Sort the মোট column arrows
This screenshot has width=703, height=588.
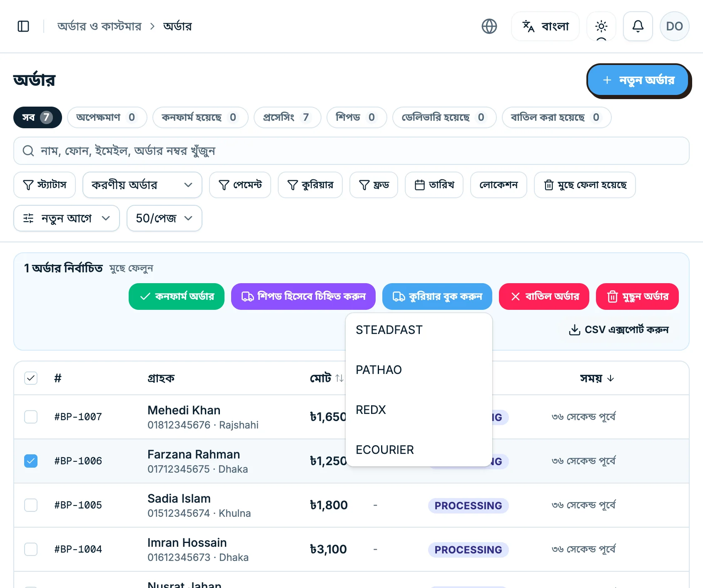[x=339, y=378]
